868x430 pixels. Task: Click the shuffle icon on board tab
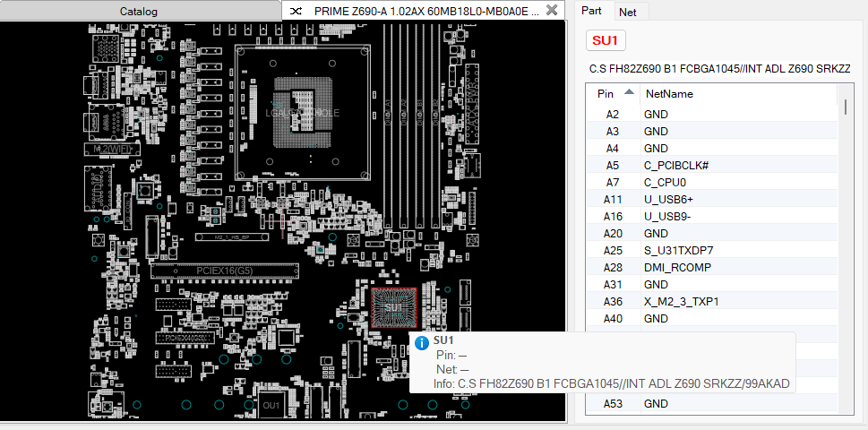[296, 11]
